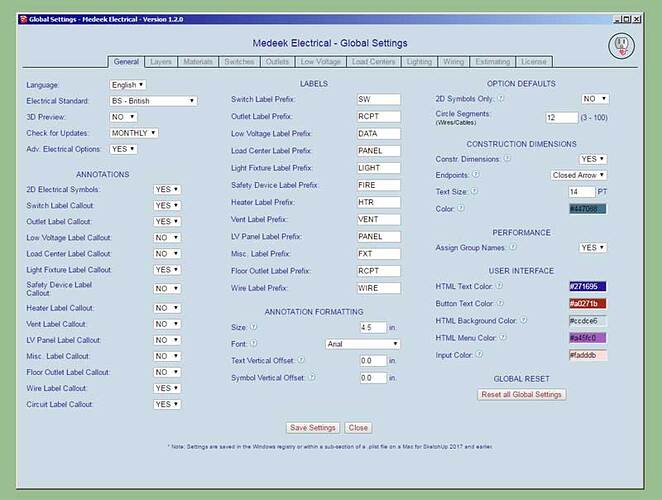Click the Wire Label Prefix field
Viewport: 662px width, 500px height.
pyautogui.click(x=379, y=288)
